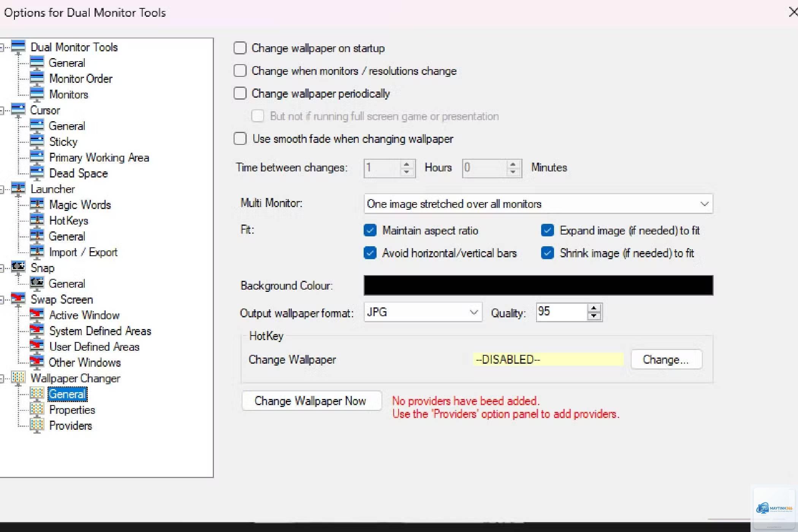Select Properties under Wallpaper Changer
Image resolution: width=798 pixels, height=532 pixels.
(x=72, y=410)
